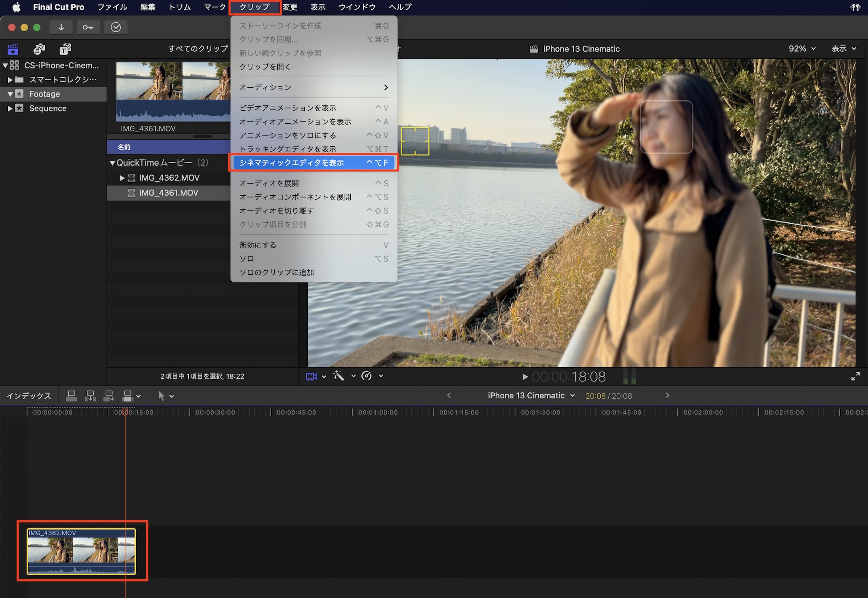868x598 pixels.
Task: Open the keyword editor key icon
Action: (88, 27)
